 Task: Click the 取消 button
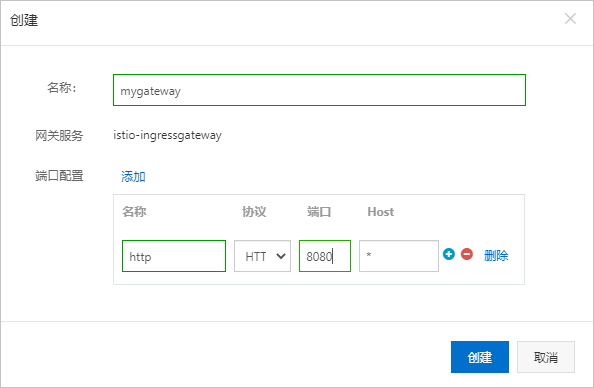(546, 357)
